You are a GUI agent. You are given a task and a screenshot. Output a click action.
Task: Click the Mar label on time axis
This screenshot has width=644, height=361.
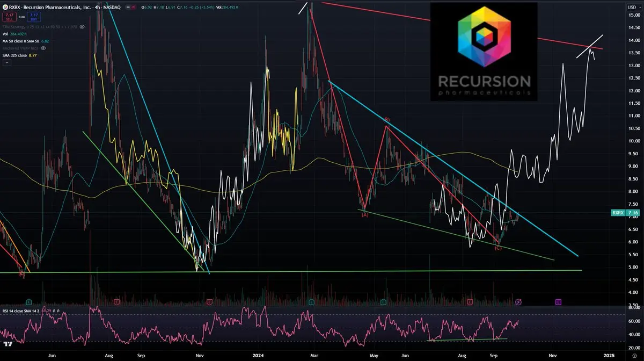[314, 355]
